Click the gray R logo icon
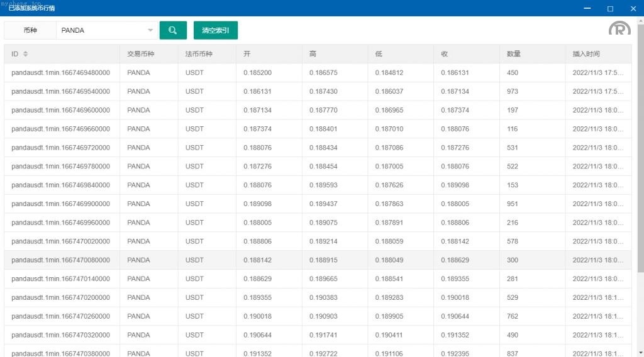Viewport: 644px width, 357px height. (x=619, y=29)
